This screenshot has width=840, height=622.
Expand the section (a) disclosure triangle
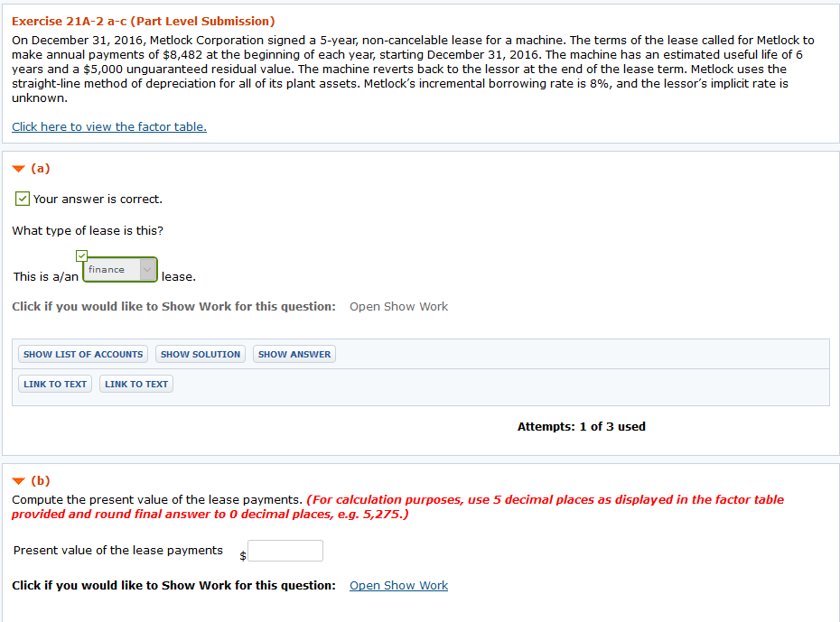pos(17,168)
